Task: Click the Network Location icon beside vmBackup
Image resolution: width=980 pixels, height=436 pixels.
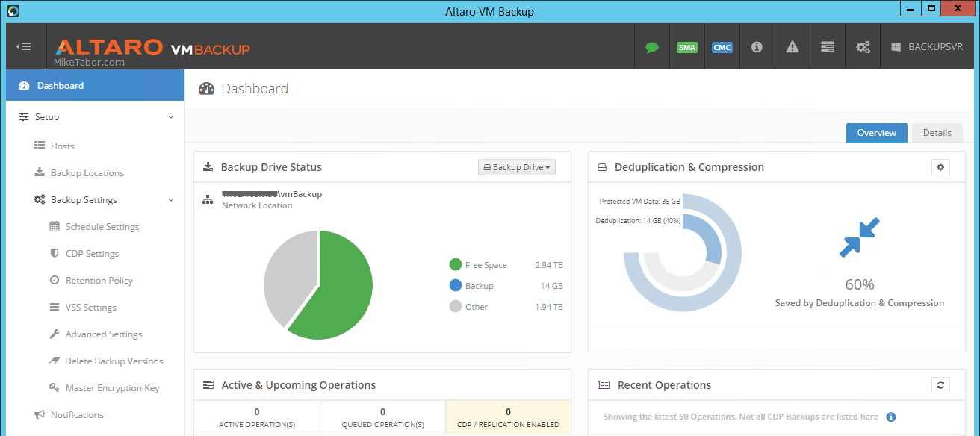Action: tap(208, 200)
